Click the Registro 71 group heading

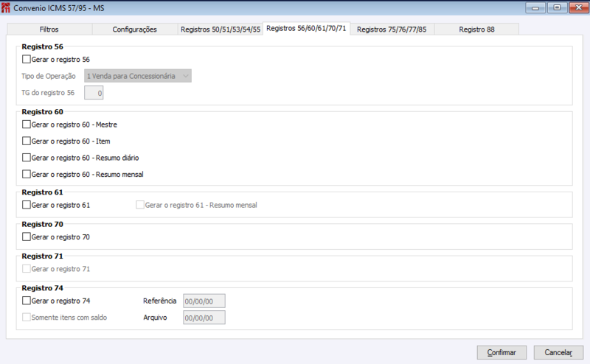[x=43, y=256]
